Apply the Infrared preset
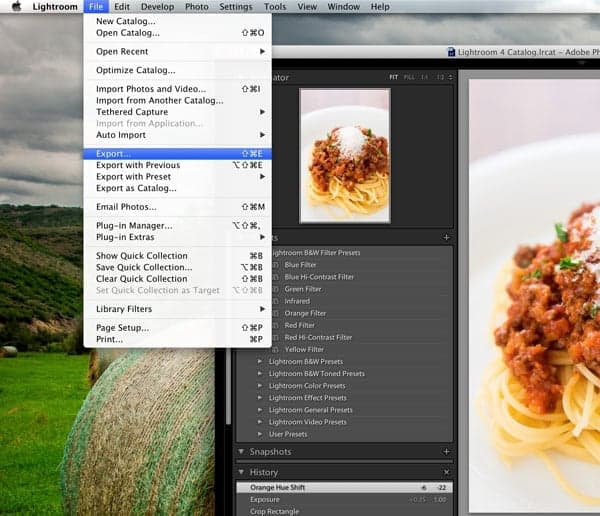 297,301
